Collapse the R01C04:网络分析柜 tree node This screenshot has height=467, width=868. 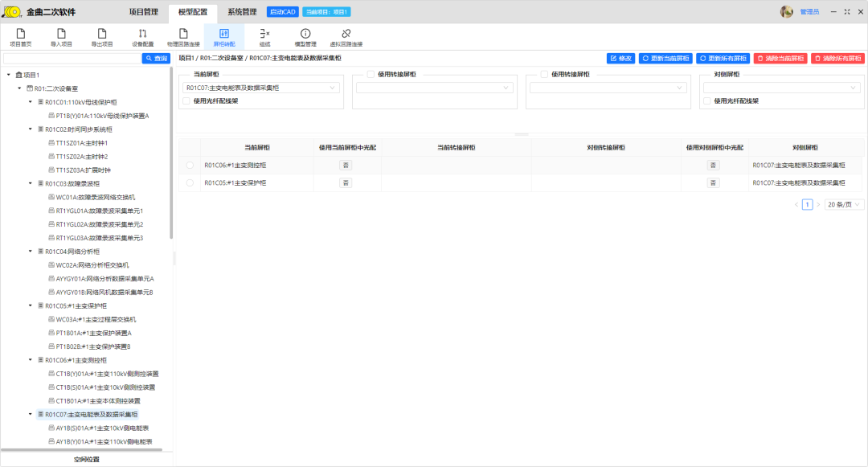tap(31, 252)
